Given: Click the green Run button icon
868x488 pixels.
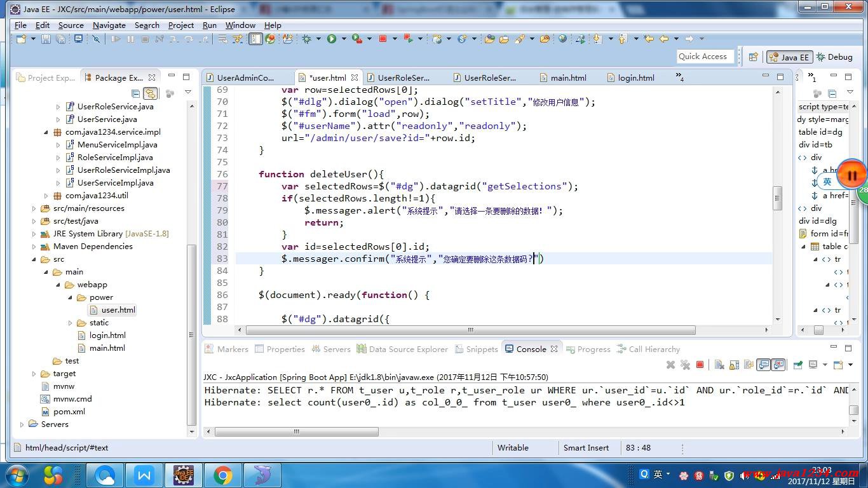Looking at the screenshot, I should click(x=331, y=39).
